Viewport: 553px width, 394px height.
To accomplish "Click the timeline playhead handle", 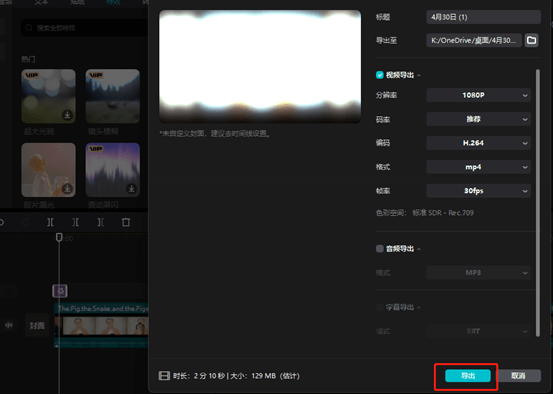I will pos(59,237).
